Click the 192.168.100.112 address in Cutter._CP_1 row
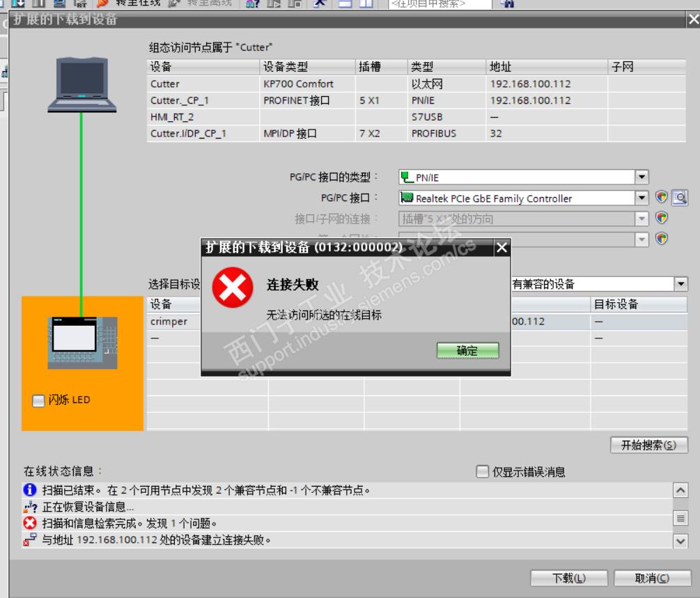The width and height of the screenshot is (700, 598). click(530, 100)
